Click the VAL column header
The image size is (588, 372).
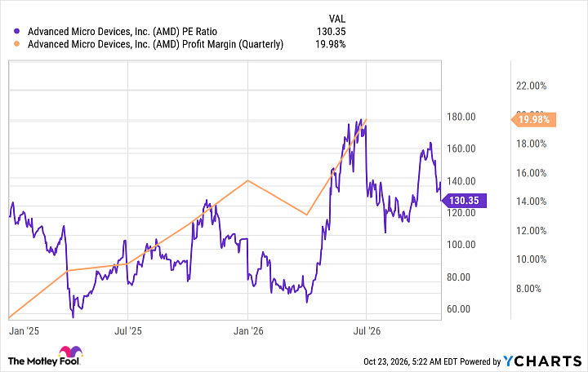[337, 19]
